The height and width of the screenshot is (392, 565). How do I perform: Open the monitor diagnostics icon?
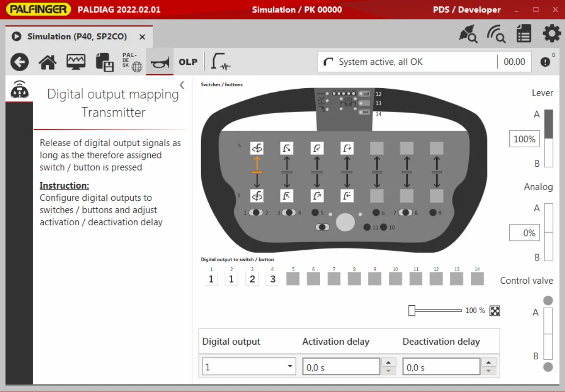coord(76,62)
